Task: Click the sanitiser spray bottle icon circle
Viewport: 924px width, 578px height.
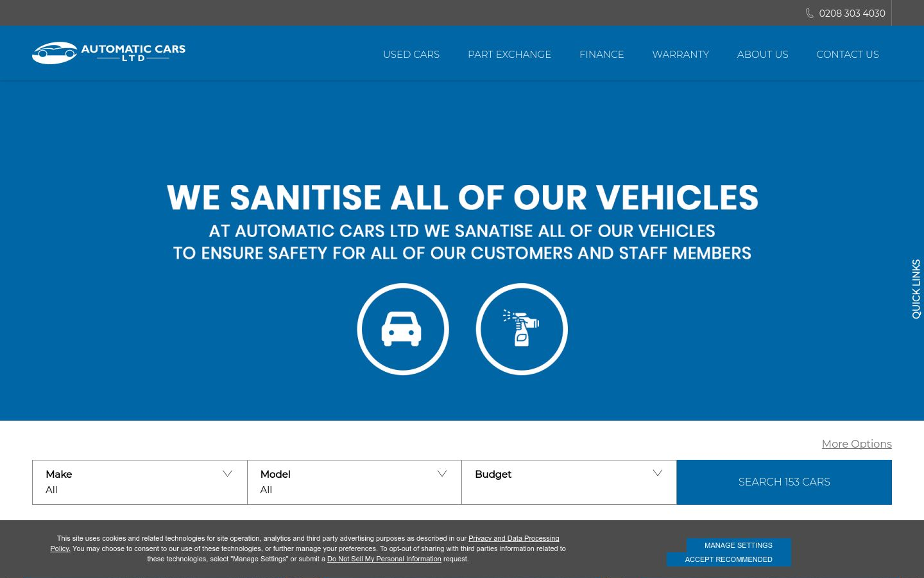Action: point(522,329)
